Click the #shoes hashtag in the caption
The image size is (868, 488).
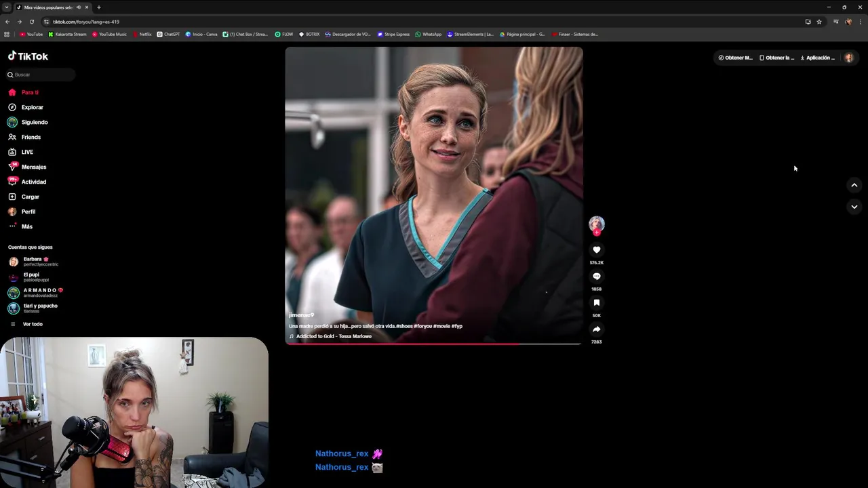404,326
